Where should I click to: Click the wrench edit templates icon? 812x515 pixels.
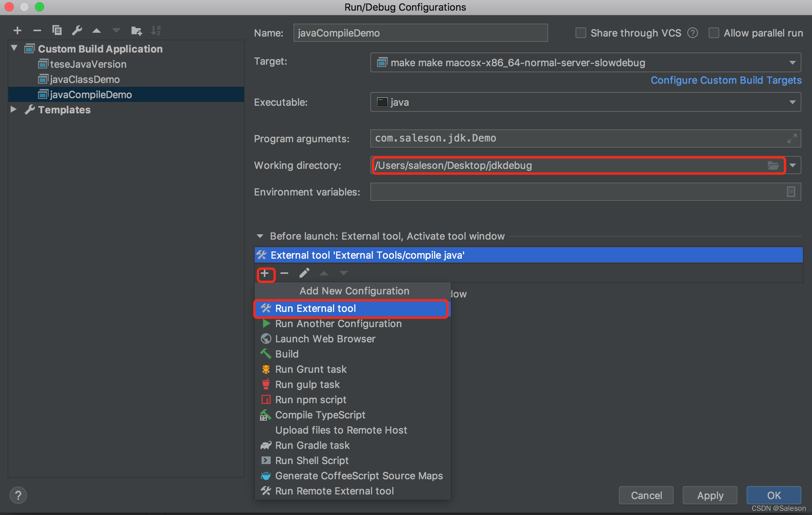pos(77,30)
